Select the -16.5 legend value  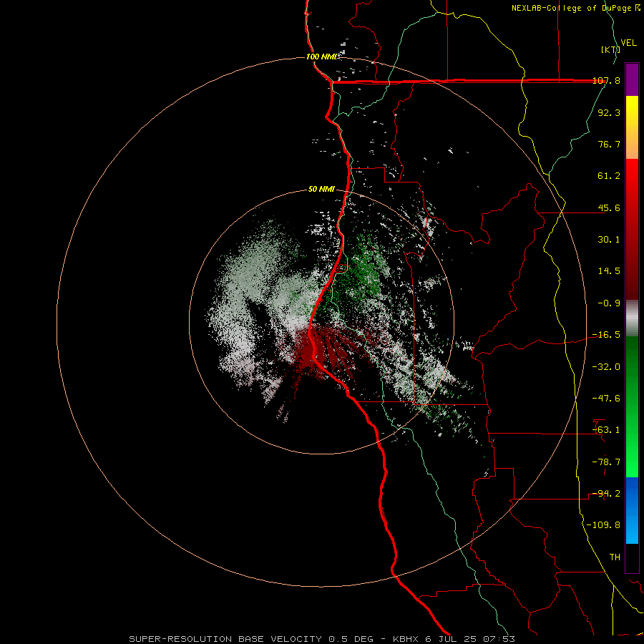606,335
